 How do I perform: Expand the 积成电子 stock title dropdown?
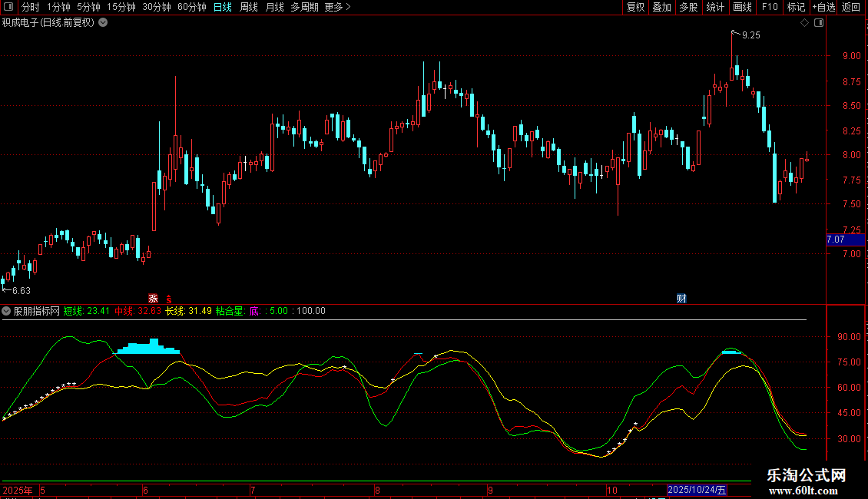(x=103, y=22)
